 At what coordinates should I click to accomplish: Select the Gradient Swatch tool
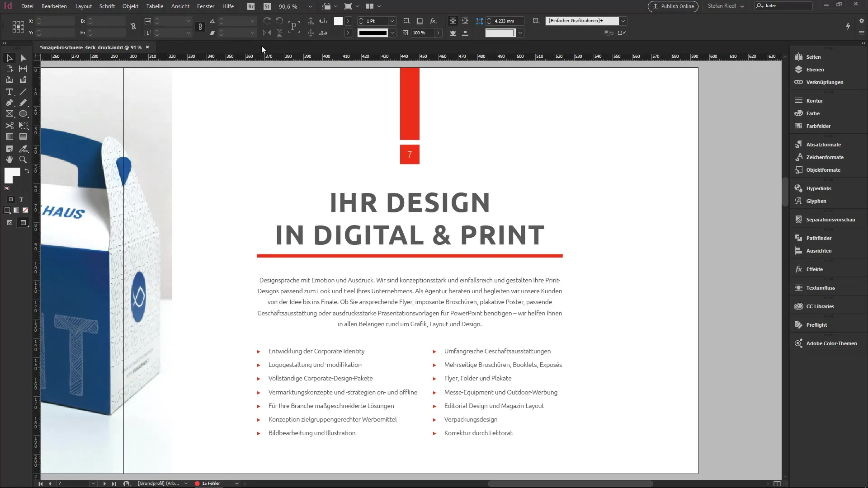tap(9, 136)
